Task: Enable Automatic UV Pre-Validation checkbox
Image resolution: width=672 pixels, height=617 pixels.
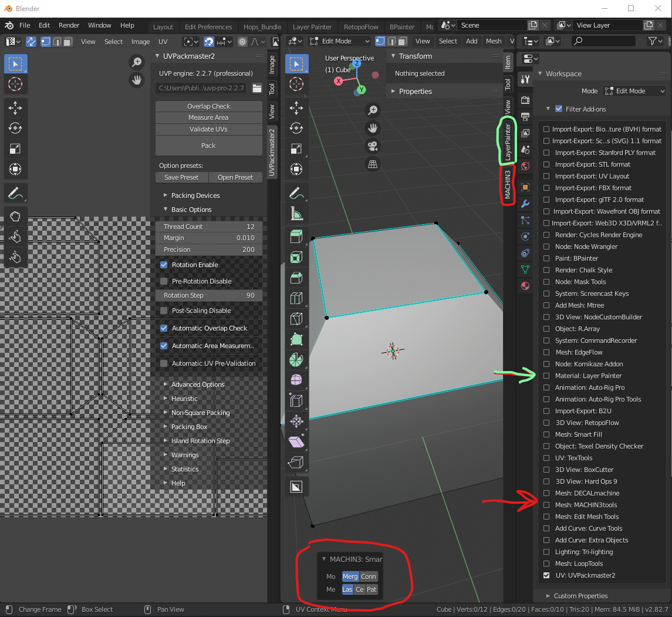Action: pyautogui.click(x=164, y=363)
